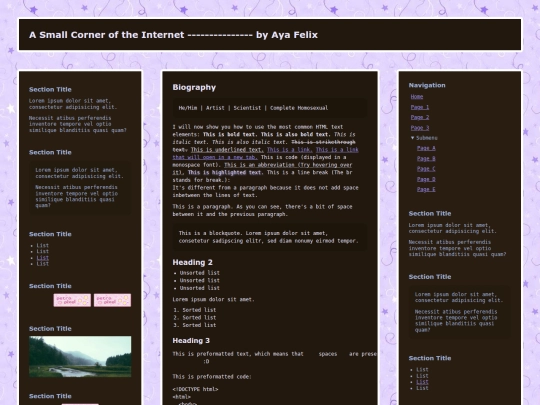Click the underlined List link in left sidebar
The width and height of the screenshot is (540, 405).
[43, 258]
